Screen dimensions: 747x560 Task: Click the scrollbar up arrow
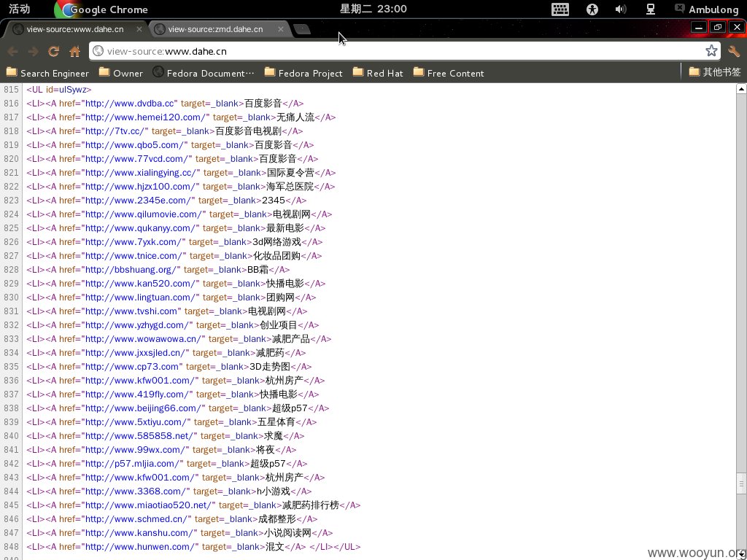pyautogui.click(x=741, y=88)
